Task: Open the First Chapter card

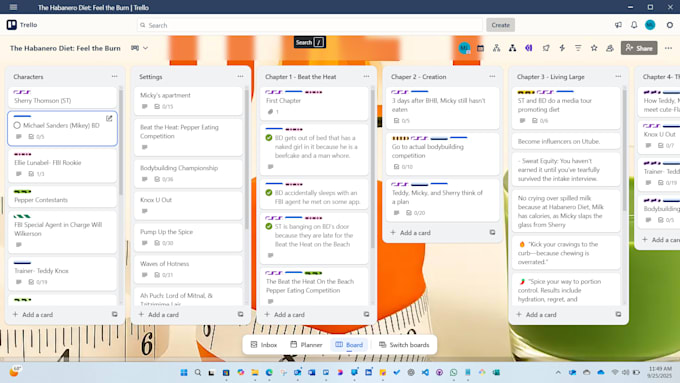Action: tap(314, 103)
